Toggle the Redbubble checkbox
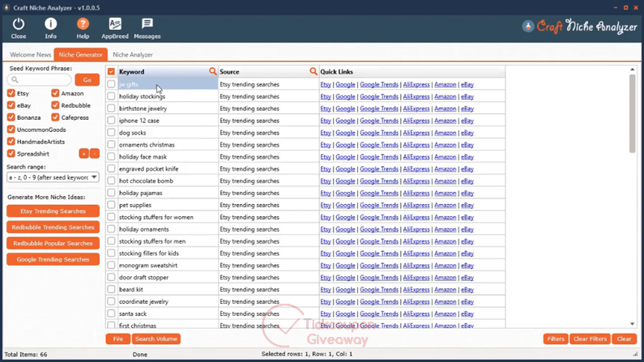Image resolution: width=644 pixels, height=362 pixels. click(x=55, y=105)
